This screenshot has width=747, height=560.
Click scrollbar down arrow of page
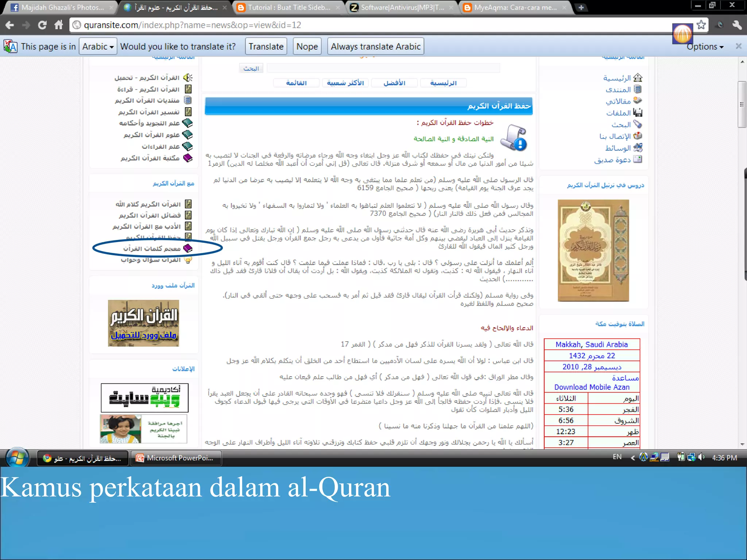[742, 444]
